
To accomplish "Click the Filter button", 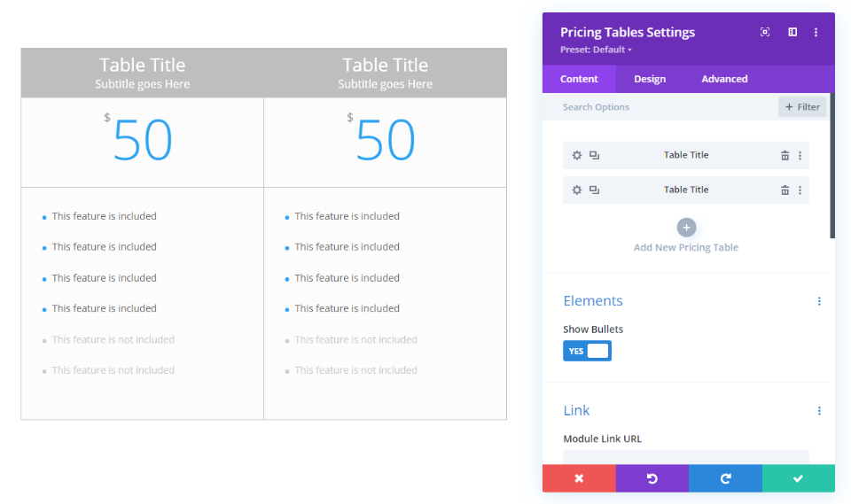I will [x=801, y=107].
